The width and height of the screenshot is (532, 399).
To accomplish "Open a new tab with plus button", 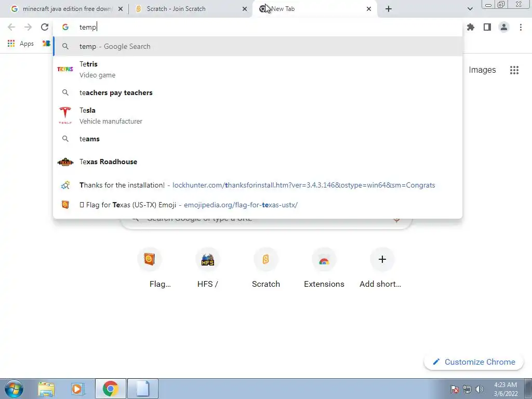I will (x=389, y=9).
